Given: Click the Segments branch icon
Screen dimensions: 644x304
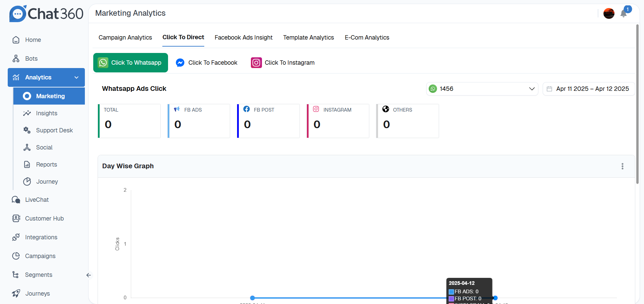Looking at the screenshot, I should 15,275.
